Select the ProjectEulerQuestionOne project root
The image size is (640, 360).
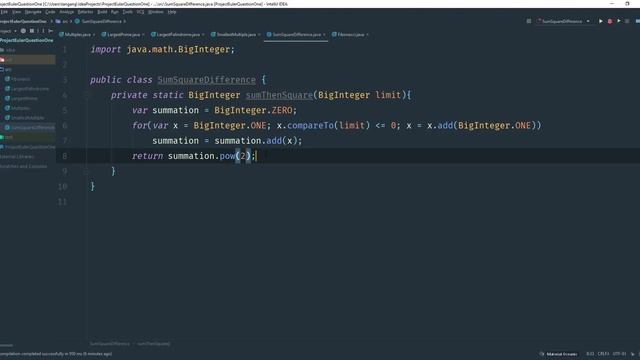[x=27, y=40]
